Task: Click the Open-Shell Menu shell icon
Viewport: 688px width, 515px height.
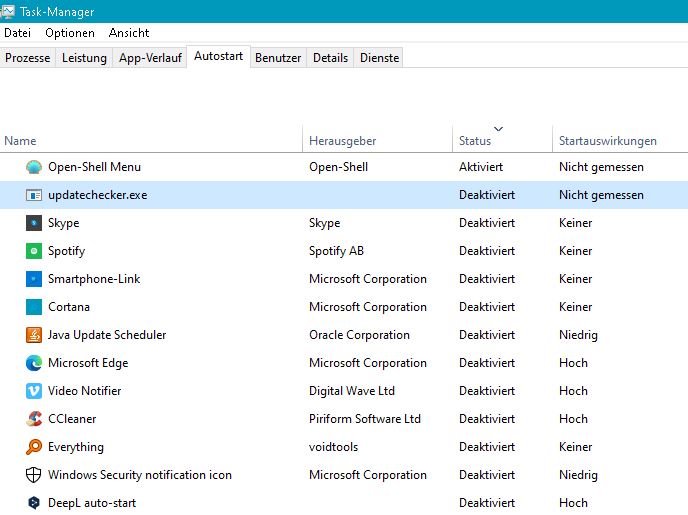Action: click(x=34, y=167)
